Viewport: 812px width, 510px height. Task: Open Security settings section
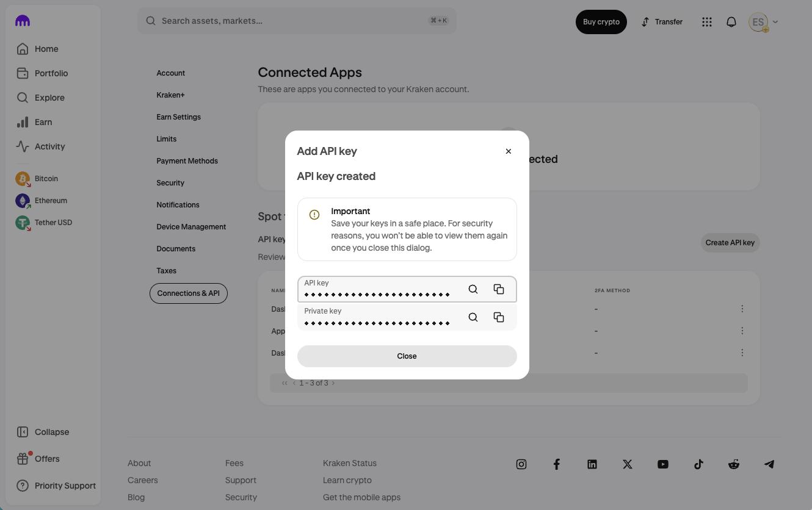[170, 183]
